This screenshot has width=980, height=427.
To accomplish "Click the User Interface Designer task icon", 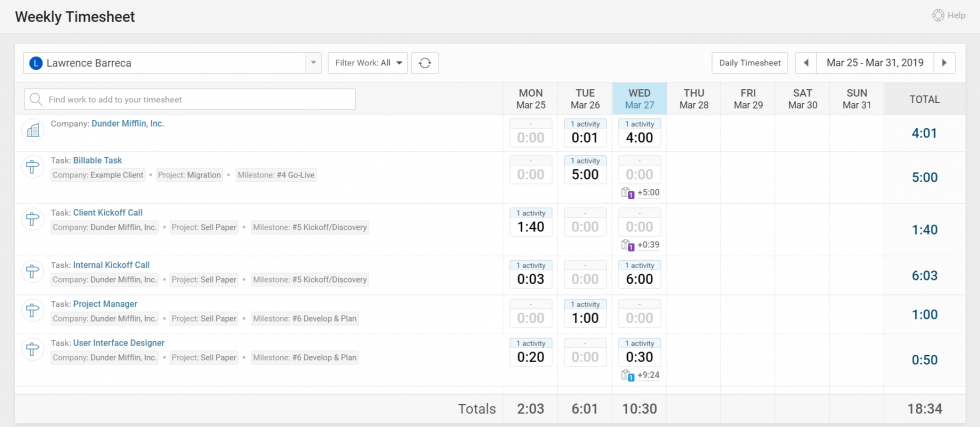I will (x=32, y=349).
